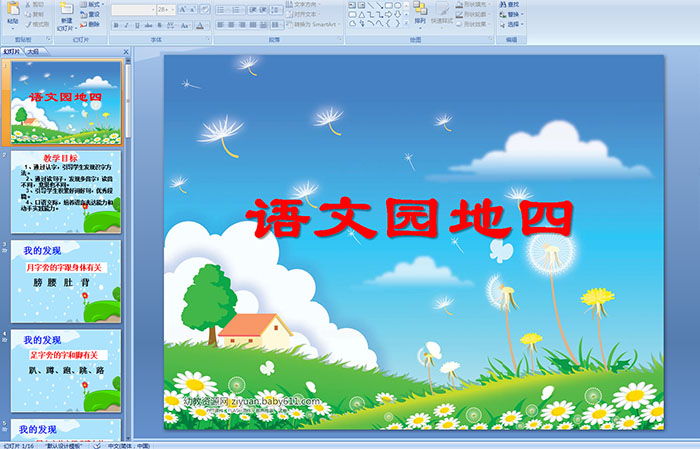Screen dimensions: 700x449
Task: Click the Shape Outline pen swatch
Action: click(460, 14)
